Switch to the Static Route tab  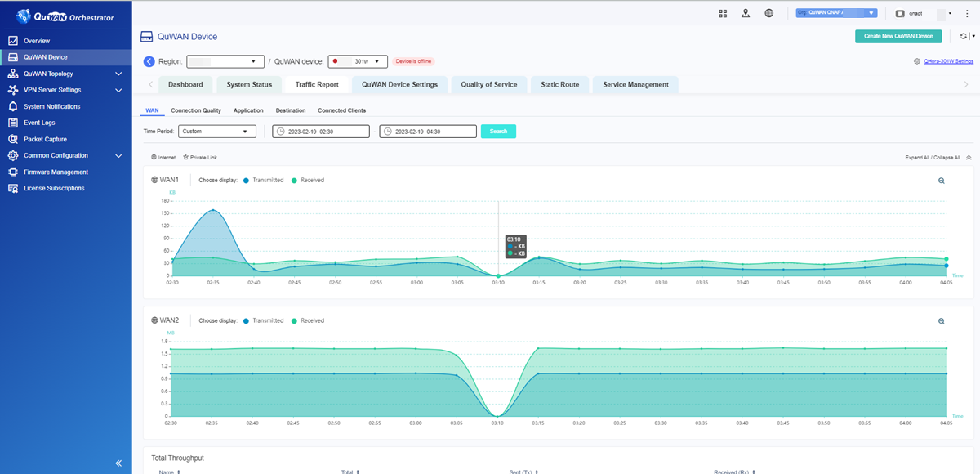point(559,84)
